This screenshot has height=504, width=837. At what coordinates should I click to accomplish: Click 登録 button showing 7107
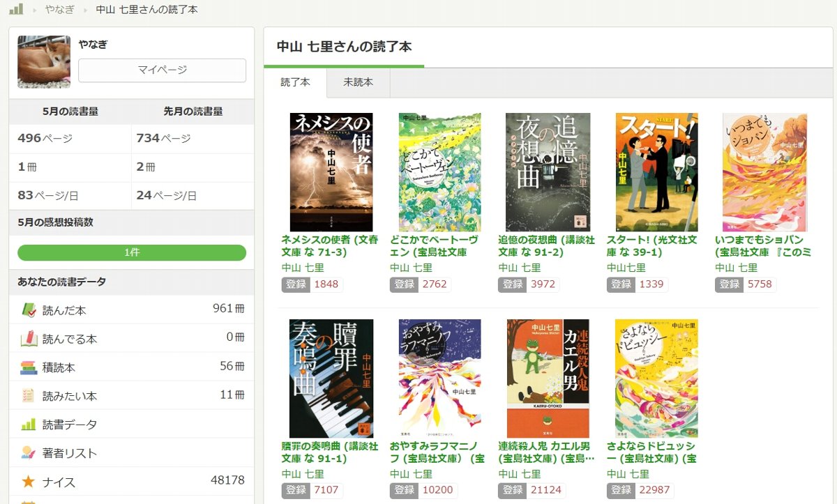pyautogui.click(x=295, y=490)
